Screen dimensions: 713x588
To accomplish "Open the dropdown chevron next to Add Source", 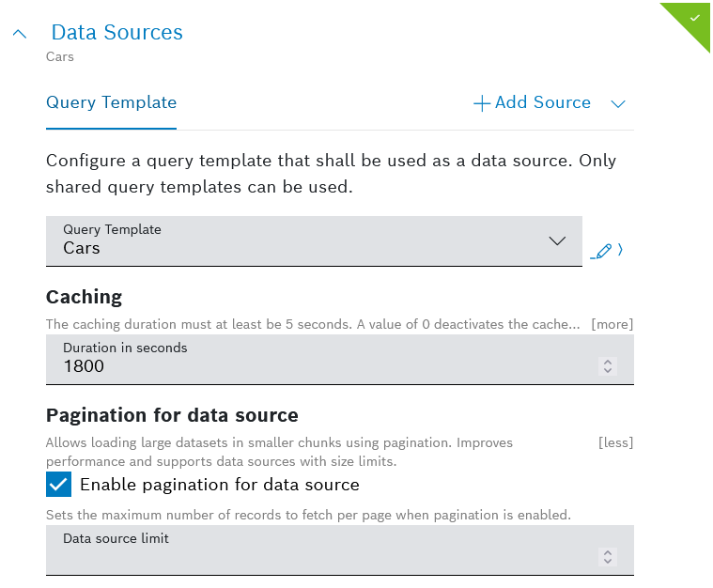I will (x=618, y=103).
